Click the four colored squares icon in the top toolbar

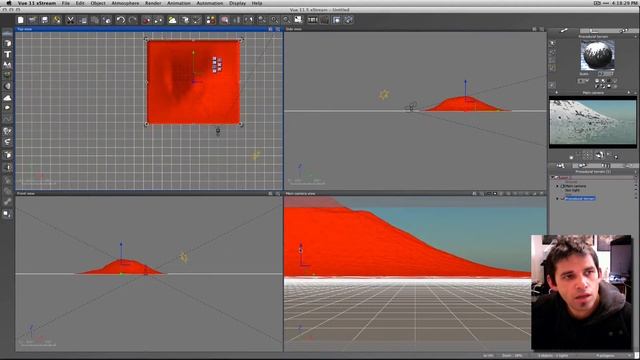coord(211,20)
